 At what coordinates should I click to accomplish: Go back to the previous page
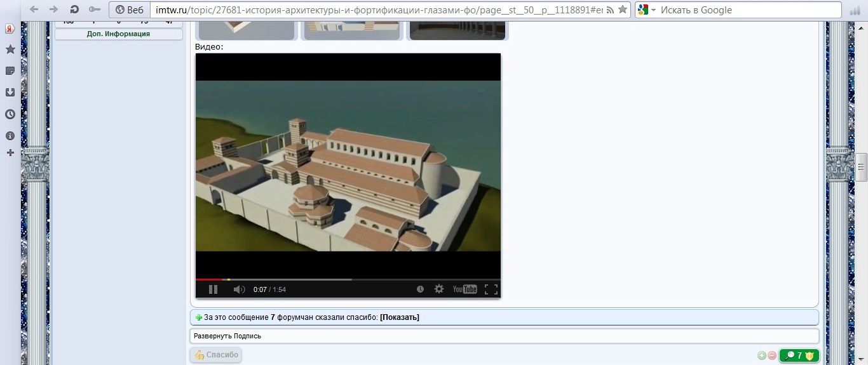(x=34, y=10)
